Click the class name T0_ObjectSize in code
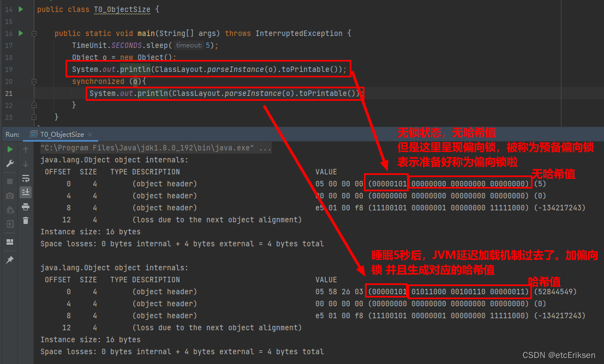The width and height of the screenshot is (604, 364). (x=122, y=9)
